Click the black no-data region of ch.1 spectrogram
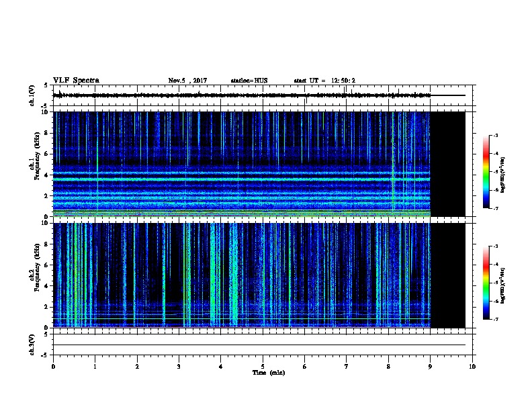 click(448, 164)
